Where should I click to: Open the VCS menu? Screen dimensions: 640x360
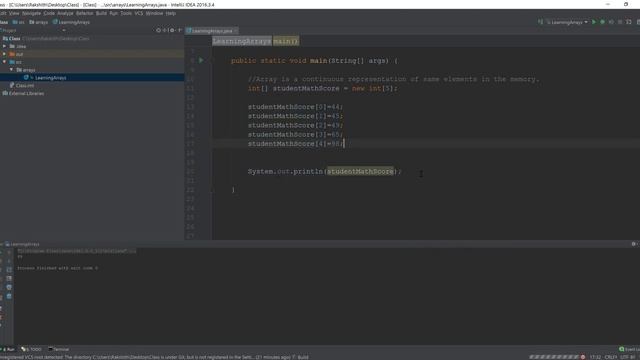tap(139, 13)
